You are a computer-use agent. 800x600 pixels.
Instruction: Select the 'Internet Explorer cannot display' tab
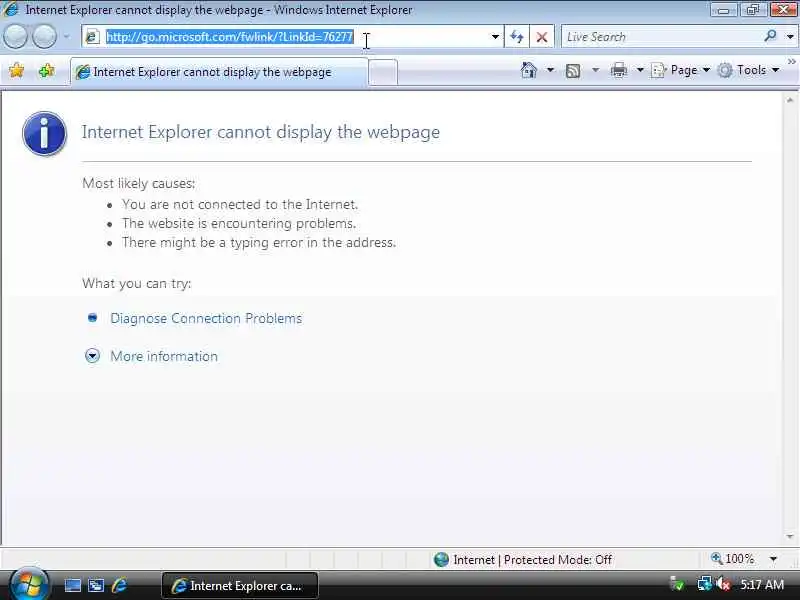(x=219, y=72)
